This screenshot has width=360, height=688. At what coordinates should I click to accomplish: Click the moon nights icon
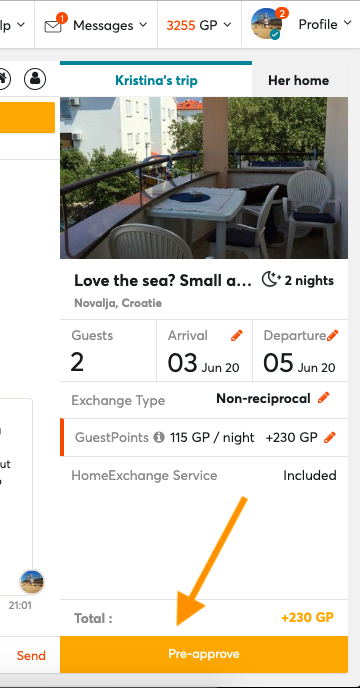(271, 280)
